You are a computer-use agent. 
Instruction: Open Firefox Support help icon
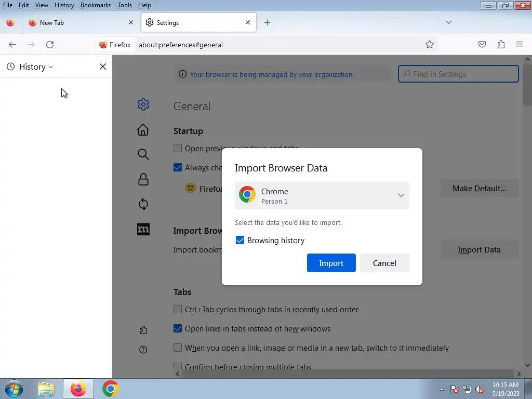143,350
